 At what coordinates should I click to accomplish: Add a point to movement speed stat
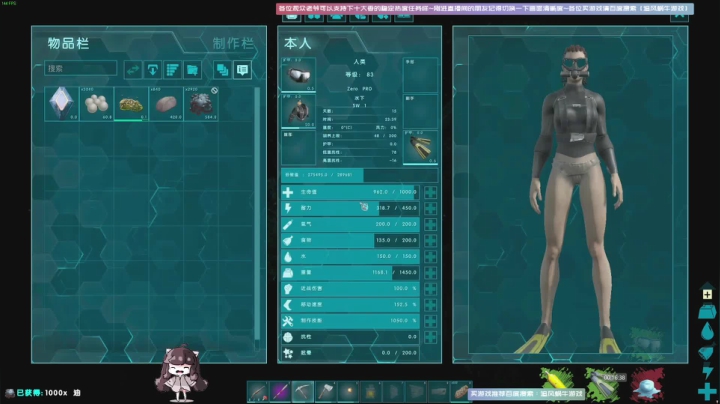(430, 305)
